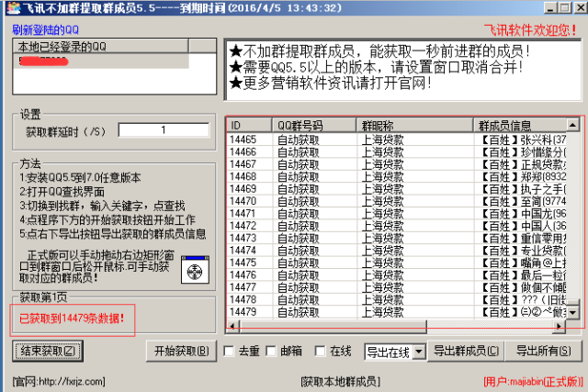The height and width of the screenshot is (392, 588).
Task: Click member info 【百姓】至简
Action: 523,201
